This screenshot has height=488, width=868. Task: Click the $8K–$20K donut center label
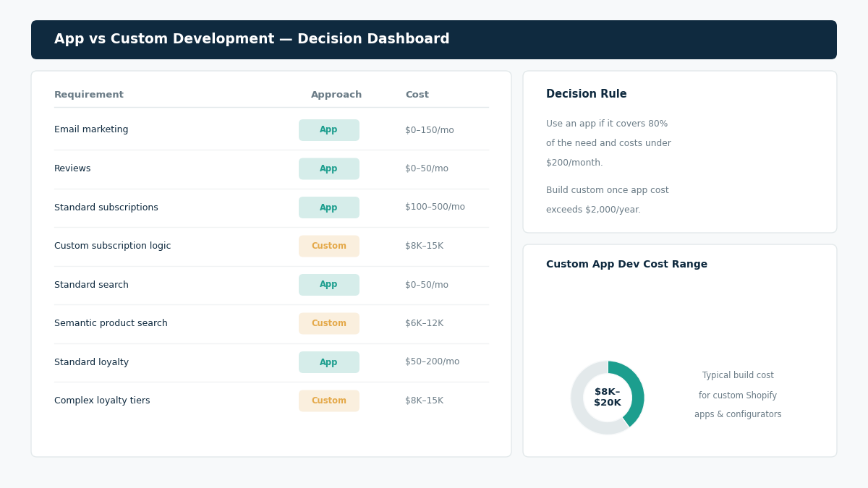coord(608,398)
